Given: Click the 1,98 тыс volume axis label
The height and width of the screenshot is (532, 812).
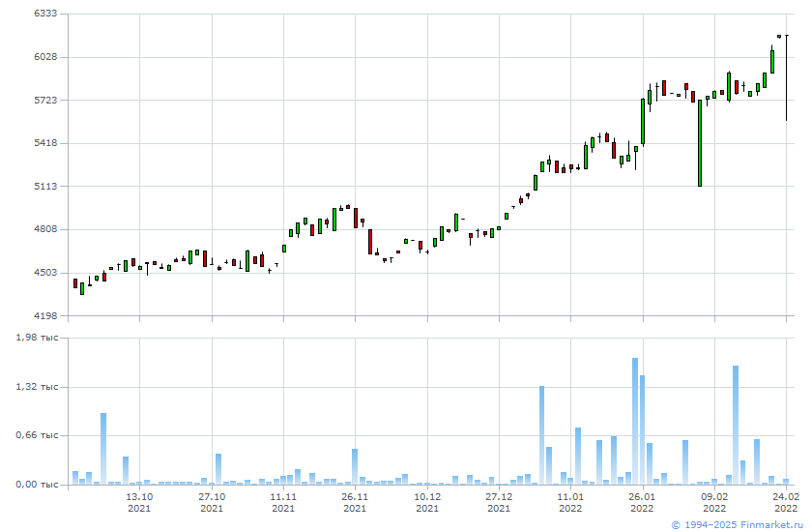Looking at the screenshot, I should point(38,338).
